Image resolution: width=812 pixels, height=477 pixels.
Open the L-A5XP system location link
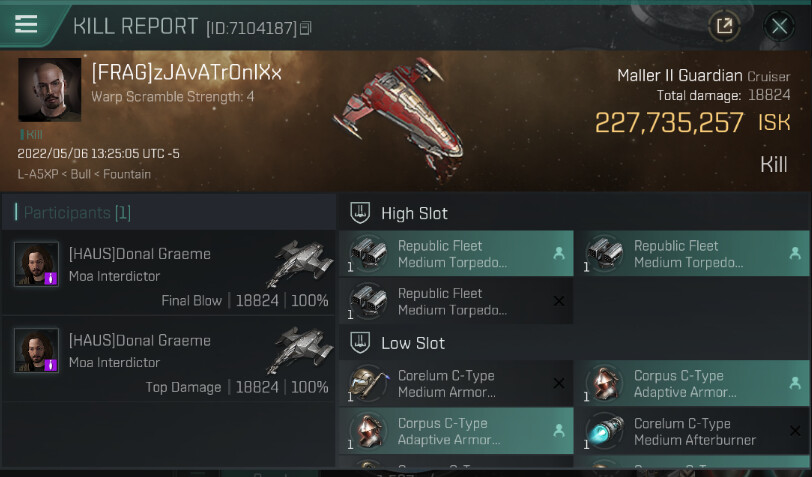pos(38,174)
